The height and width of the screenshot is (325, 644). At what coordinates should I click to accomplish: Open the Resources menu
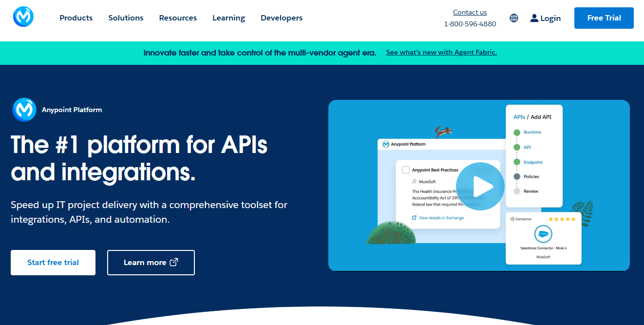click(178, 18)
